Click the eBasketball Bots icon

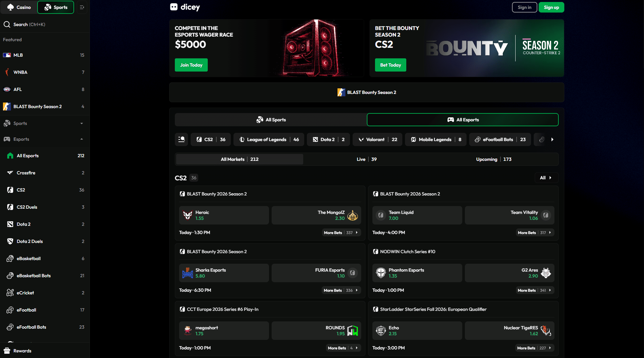pyautogui.click(x=10, y=276)
